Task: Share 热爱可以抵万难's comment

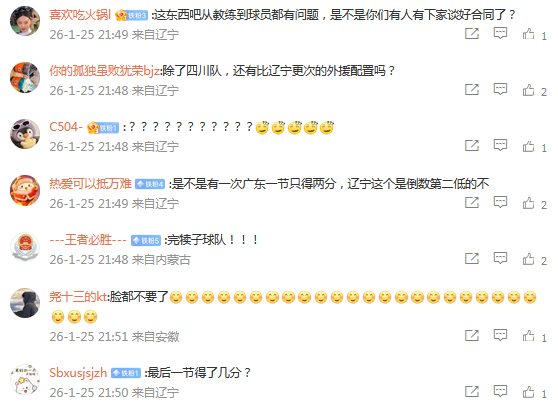Action: [472, 203]
